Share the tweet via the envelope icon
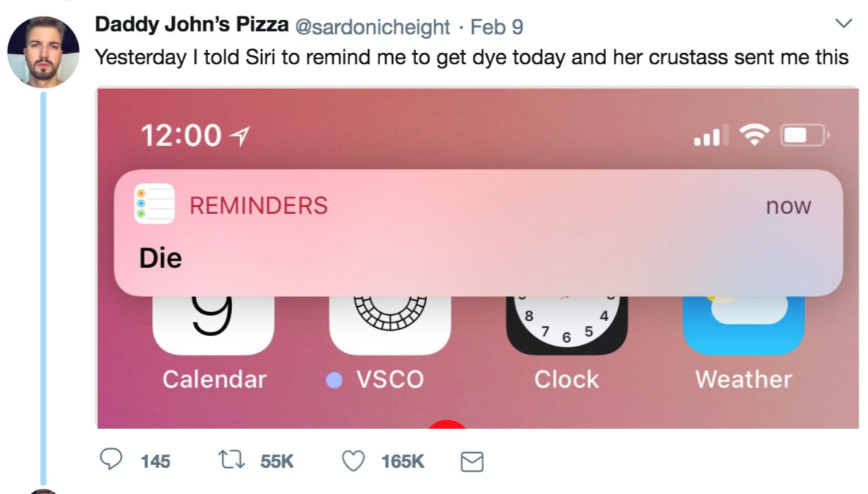The image size is (868, 494). tap(471, 462)
